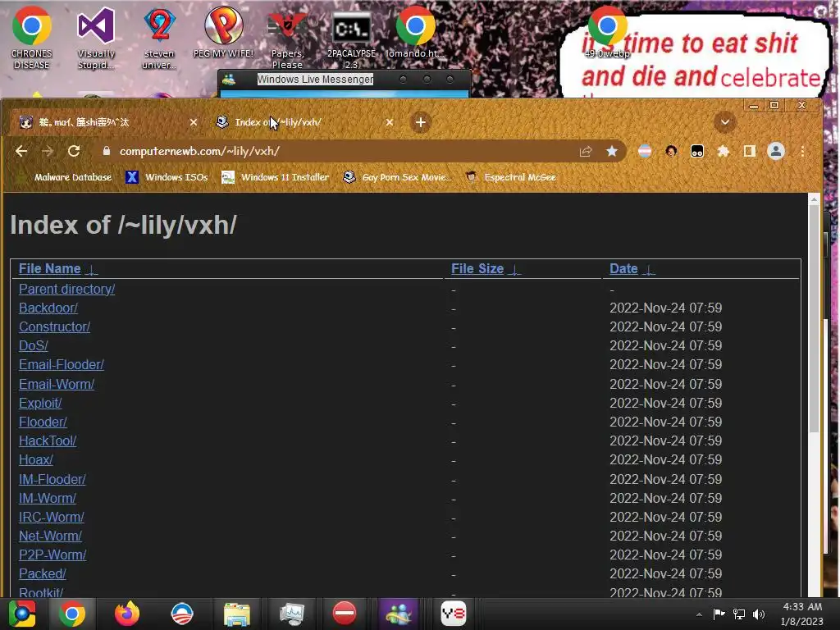Click the round face extension icon
The image size is (840, 630).
pos(671,152)
